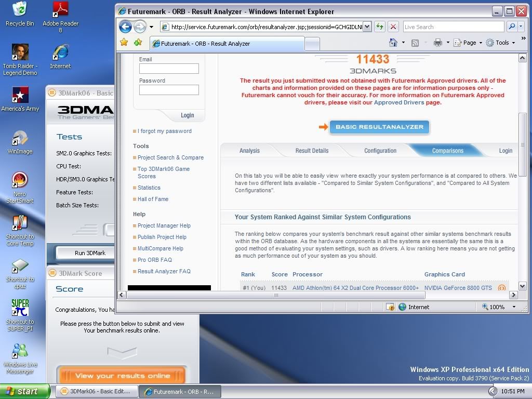The height and width of the screenshot is (399, 532).
Task: Open search provider options dropdown
Action: pos(521,26)
